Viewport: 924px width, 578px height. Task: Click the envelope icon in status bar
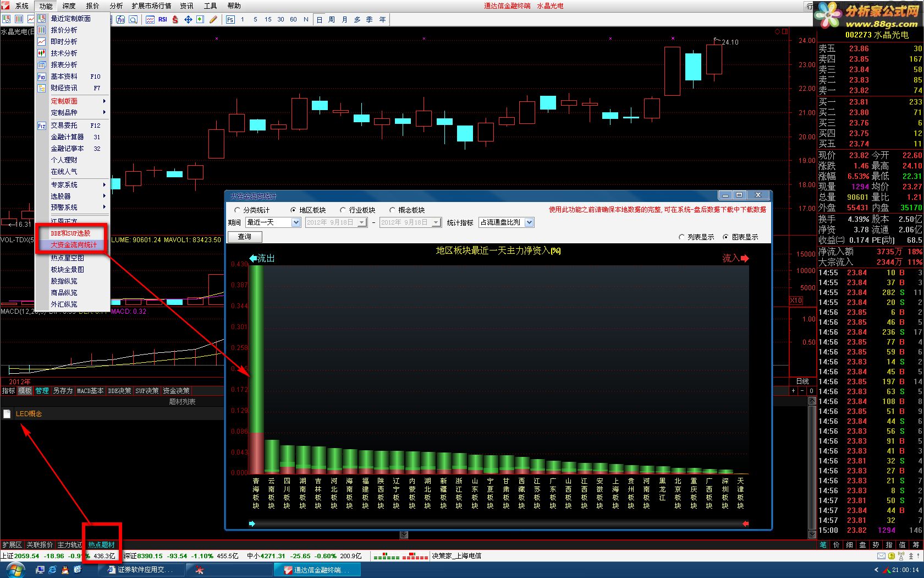(881, 556)
